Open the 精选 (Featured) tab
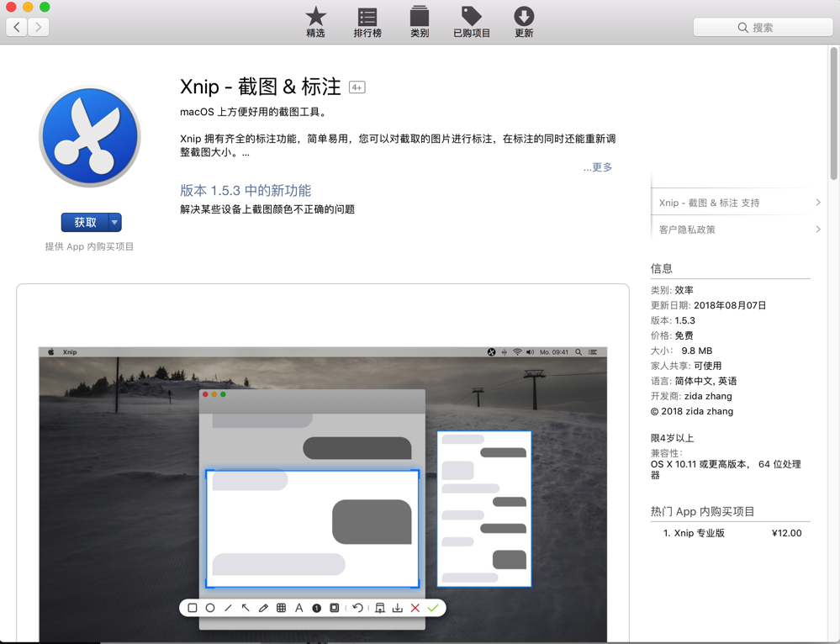This screenshot has height=644, width=840. [315, 22]
